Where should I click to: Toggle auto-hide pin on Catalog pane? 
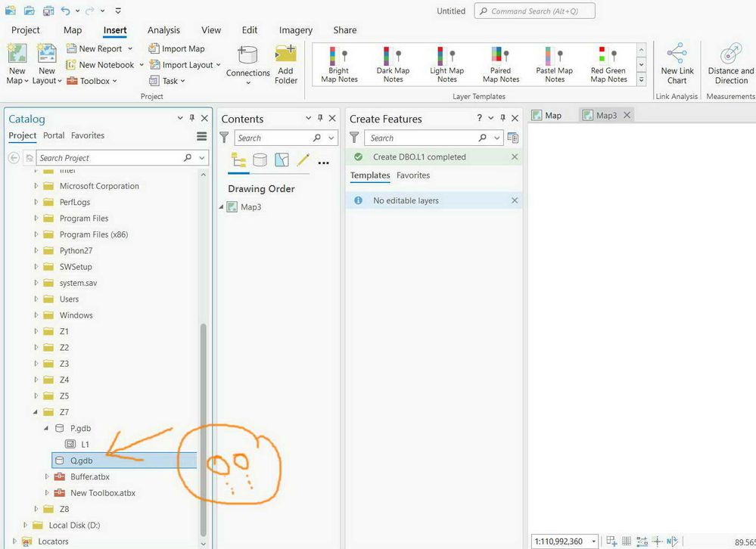192,118
